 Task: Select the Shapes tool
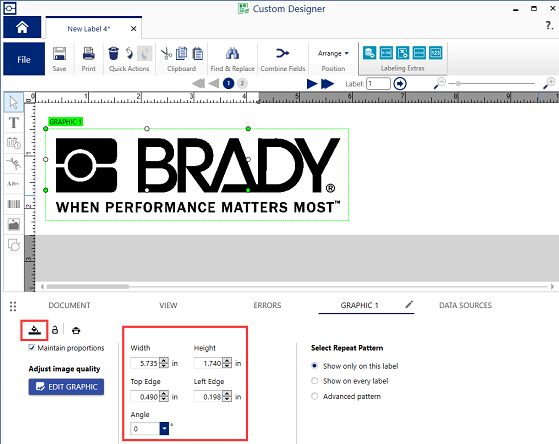point(14,245)
